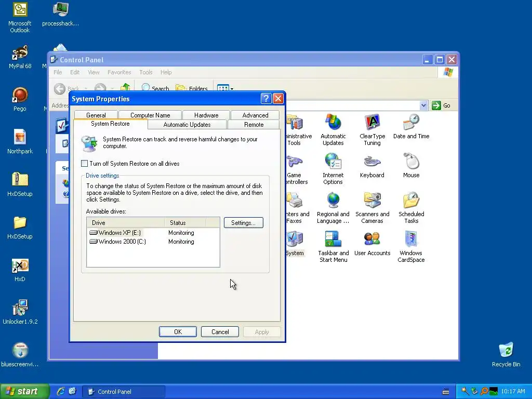Click the Settings... button for drives

coord(243,222)
